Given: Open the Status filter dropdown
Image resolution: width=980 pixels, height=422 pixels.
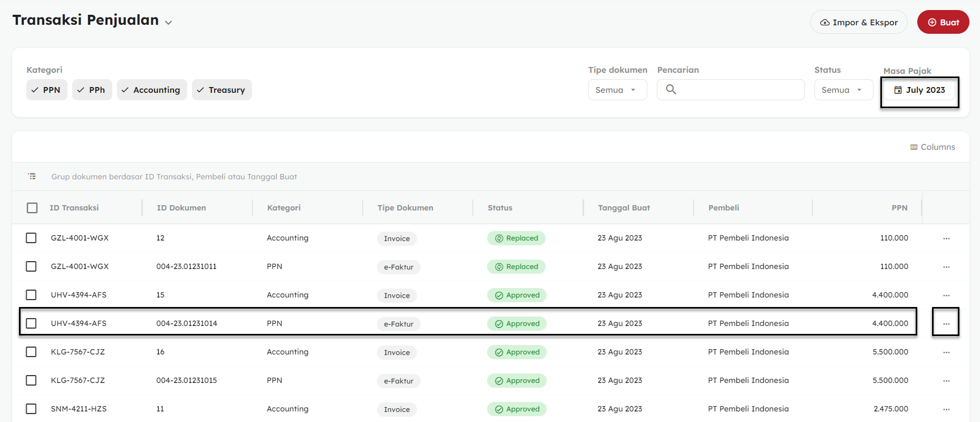Looking at the screenshot, I should [843, 90].
